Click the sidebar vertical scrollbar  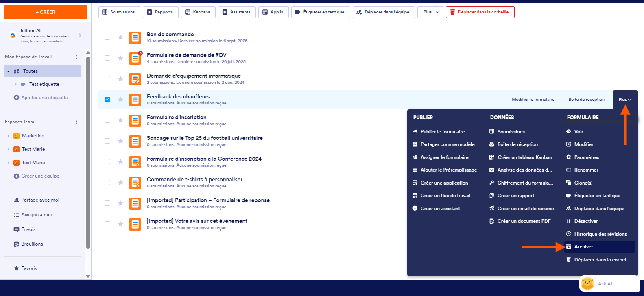(x=88, y=152)
